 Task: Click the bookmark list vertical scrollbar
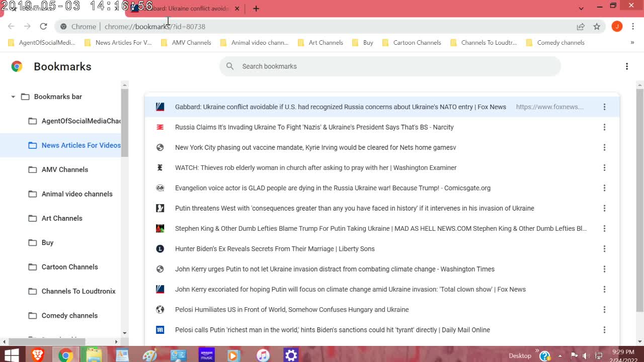coord(639,200)
